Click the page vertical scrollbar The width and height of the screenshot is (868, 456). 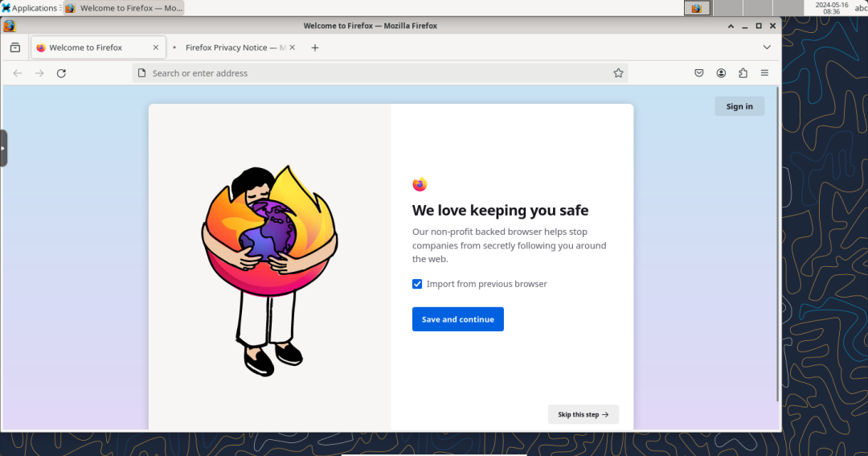pos(777,244)
